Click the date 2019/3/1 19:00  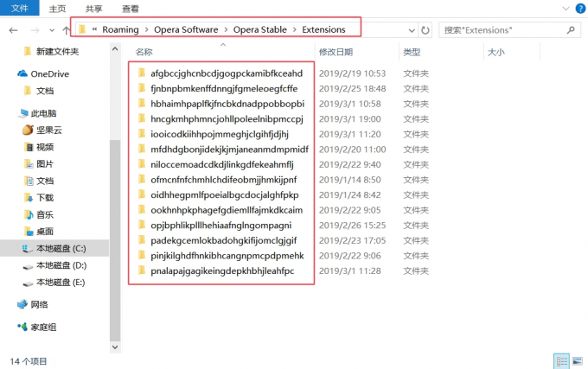(349, 119)
